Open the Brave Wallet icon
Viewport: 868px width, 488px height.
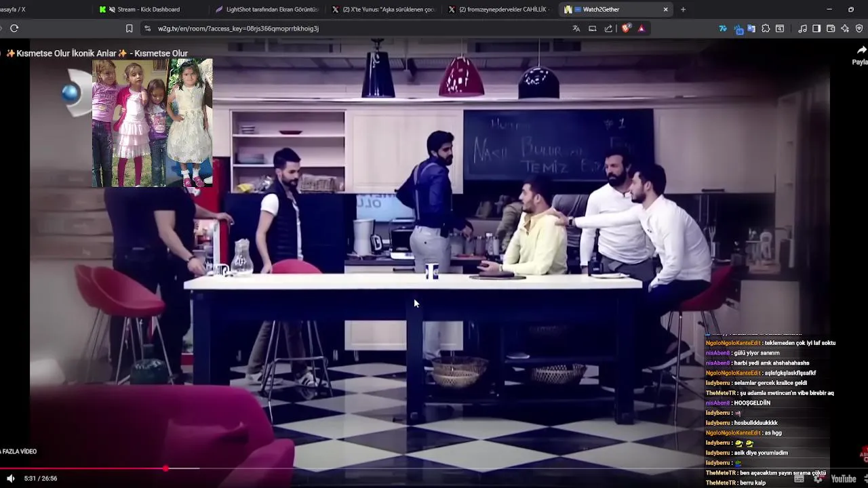[831, 28]
